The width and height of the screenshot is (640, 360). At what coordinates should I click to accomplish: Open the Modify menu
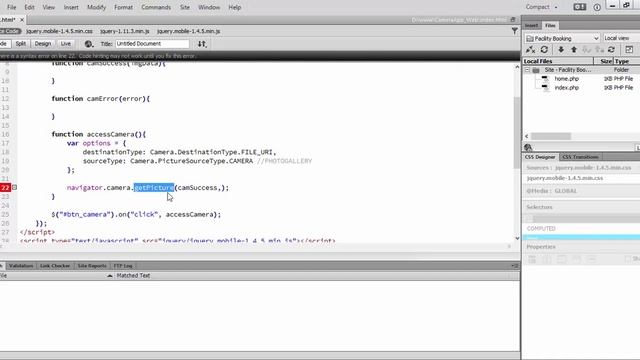(x=96, y=7)
